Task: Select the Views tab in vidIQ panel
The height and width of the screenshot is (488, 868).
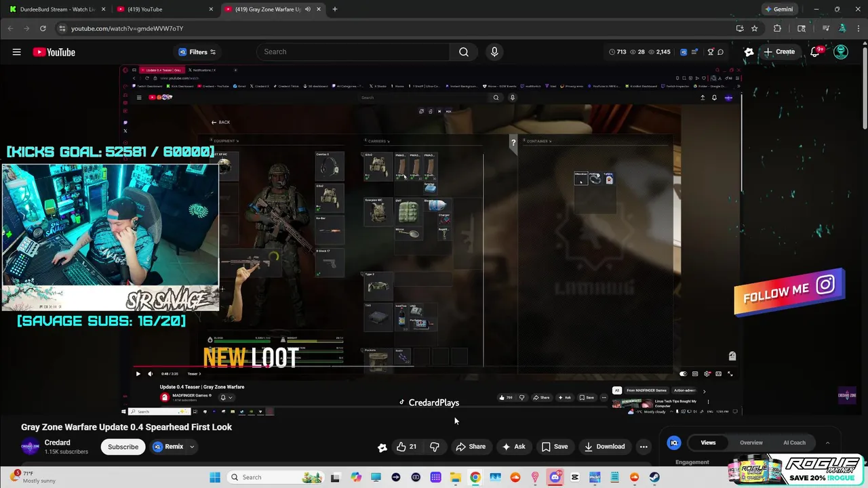Action: 708,443
